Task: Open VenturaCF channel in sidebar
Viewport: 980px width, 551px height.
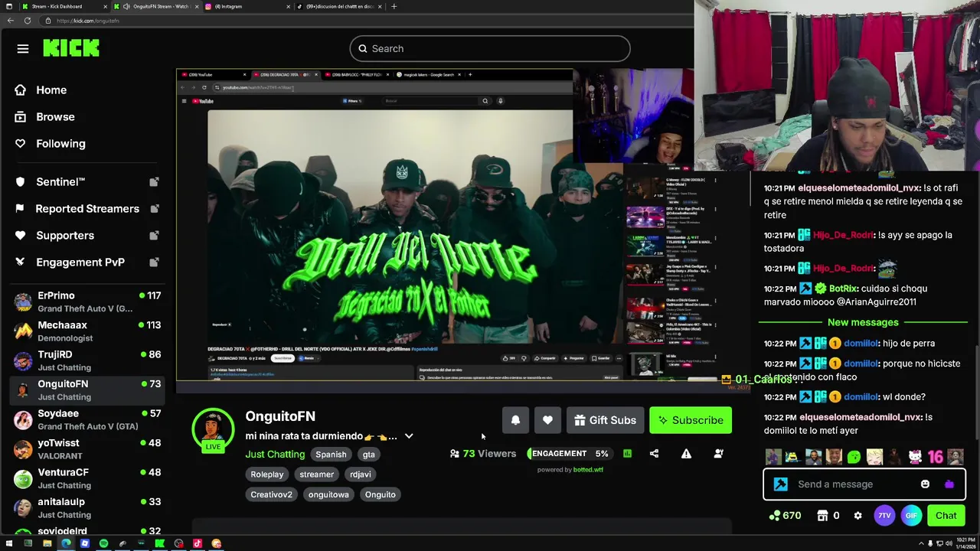Action: click(87, 478)
